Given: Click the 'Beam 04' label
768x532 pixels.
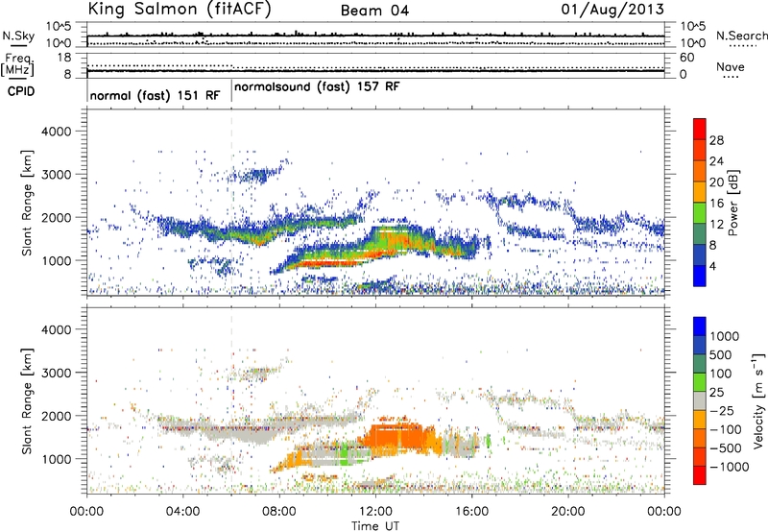Looking at the screenshot, I should pos(374,11).
